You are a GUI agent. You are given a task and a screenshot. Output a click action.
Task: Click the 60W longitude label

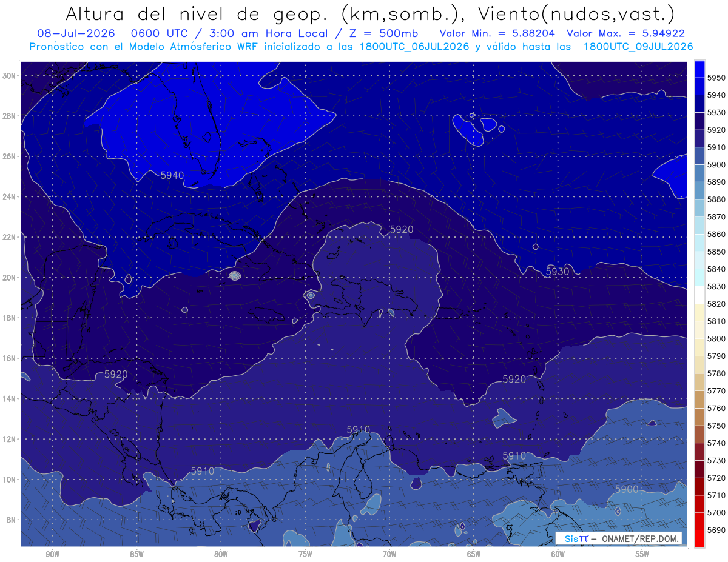coord(558,554)
